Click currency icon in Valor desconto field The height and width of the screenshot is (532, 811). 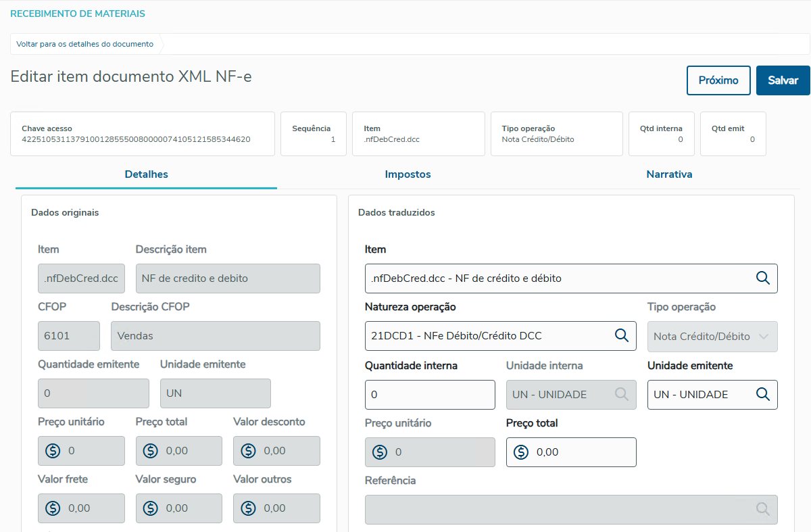[x=248, y=451]
